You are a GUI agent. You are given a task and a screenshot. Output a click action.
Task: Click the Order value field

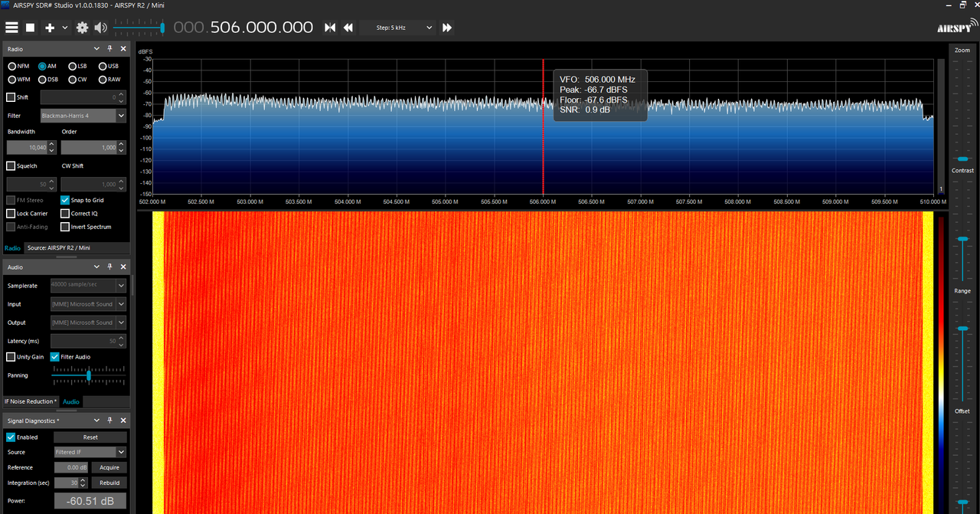click(89, 147)
